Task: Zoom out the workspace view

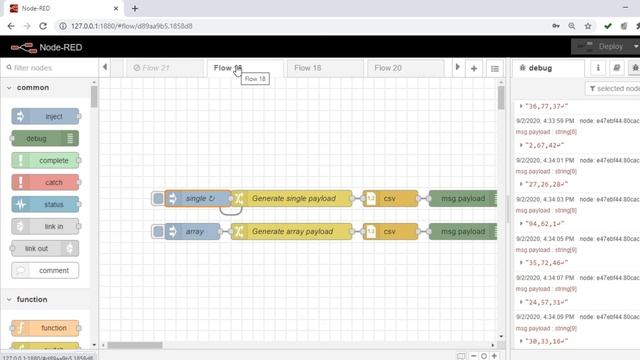Action: 473,356
